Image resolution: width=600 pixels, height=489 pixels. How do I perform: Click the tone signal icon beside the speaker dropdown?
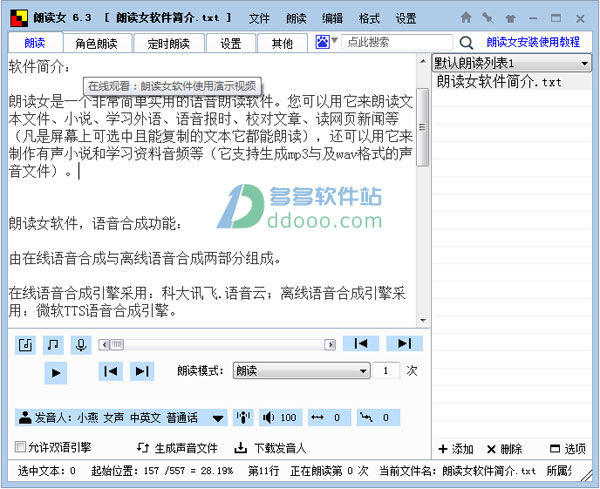tap(243, 417)
